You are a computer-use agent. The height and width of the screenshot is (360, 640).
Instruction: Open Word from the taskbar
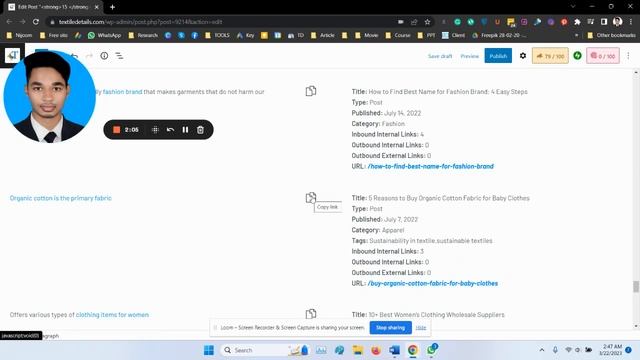[x=394, y=350]
